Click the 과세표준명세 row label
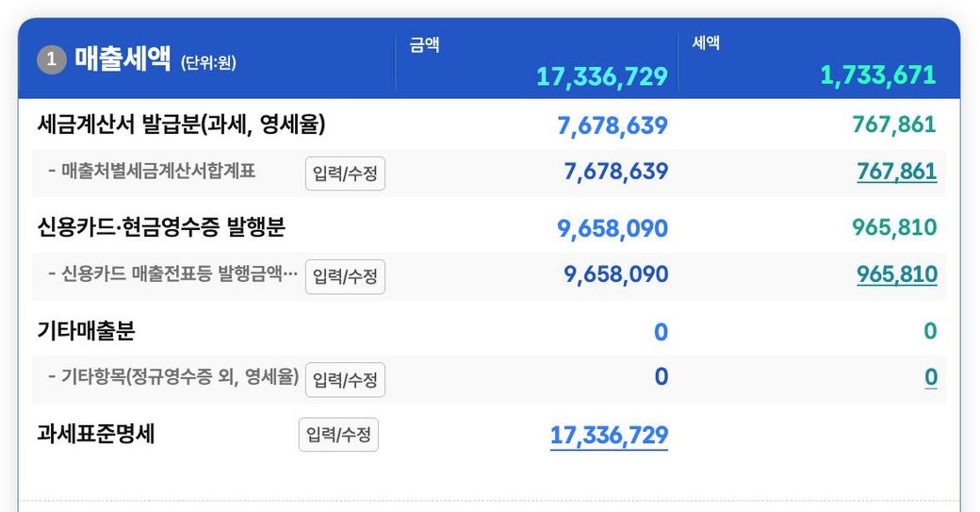 96,434
